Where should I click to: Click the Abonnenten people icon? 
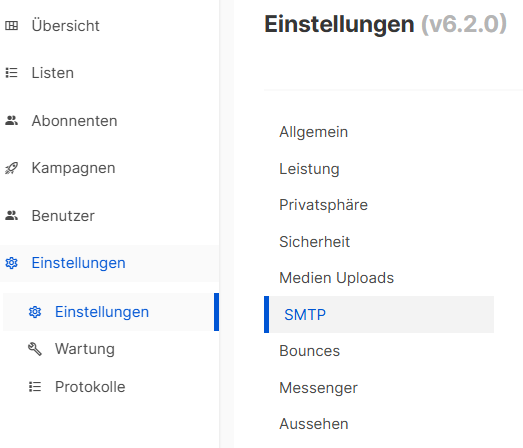point(12,120)
